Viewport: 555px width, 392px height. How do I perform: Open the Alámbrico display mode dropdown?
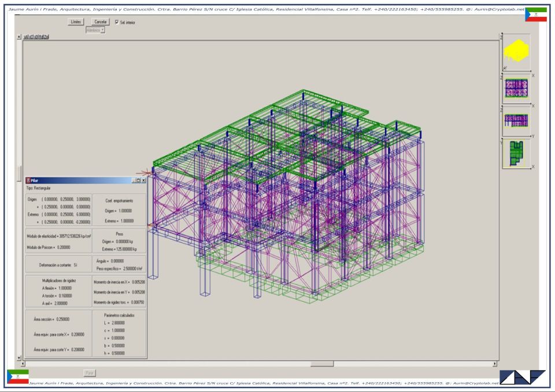95,31
